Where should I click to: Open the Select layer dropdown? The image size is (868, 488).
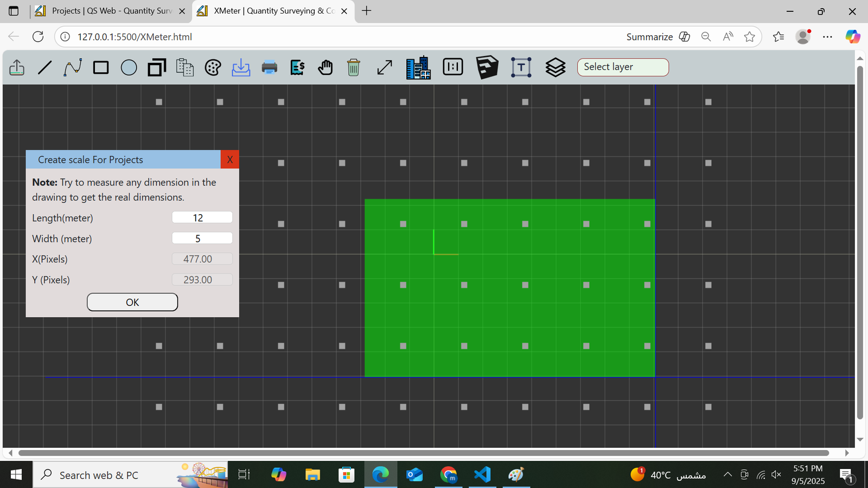click(622, 67)
